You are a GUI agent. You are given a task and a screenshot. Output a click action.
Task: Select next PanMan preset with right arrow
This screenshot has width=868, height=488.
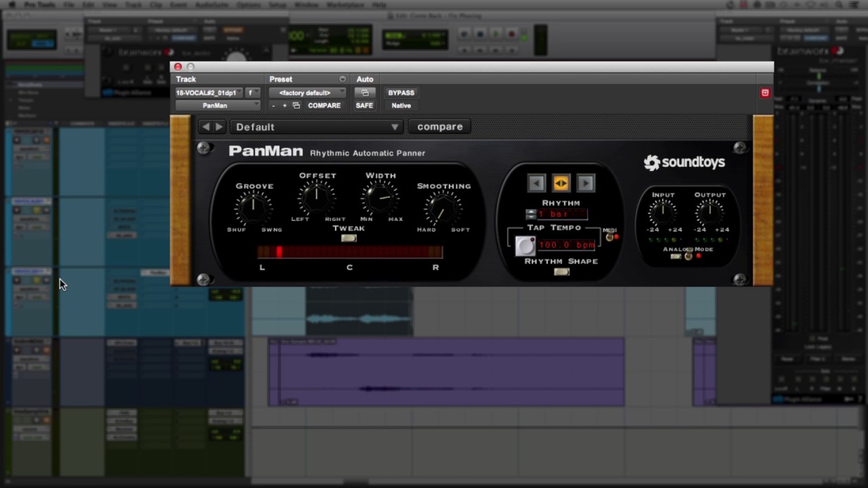218,127
